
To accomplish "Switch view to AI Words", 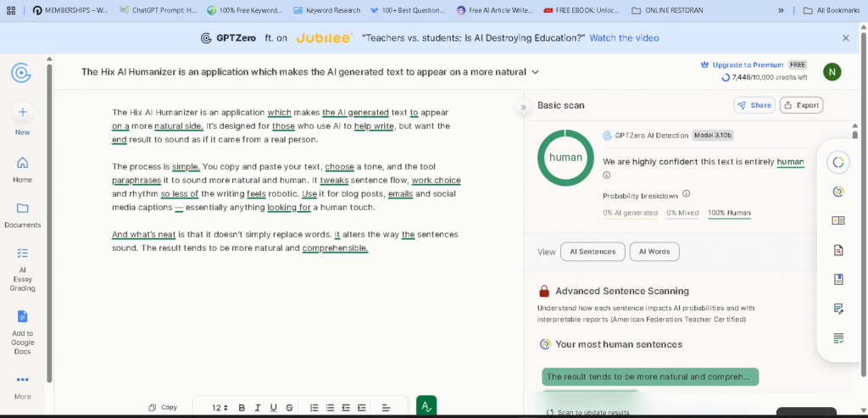I will tap(654, 252).
